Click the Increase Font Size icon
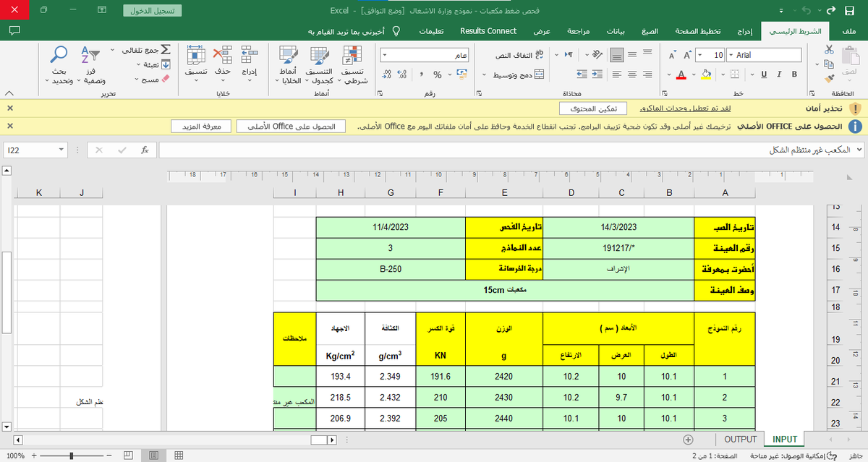868x462 pixels. pos(689,55)
